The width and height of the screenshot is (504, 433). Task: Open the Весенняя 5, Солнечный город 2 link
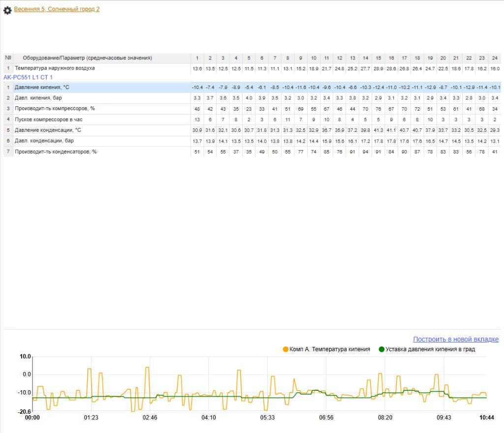coord(57,9)
